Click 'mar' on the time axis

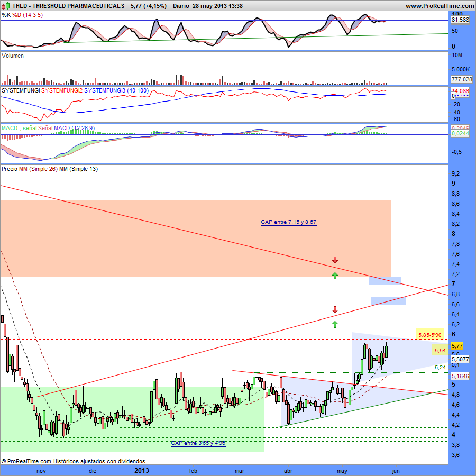click(240, 471)
